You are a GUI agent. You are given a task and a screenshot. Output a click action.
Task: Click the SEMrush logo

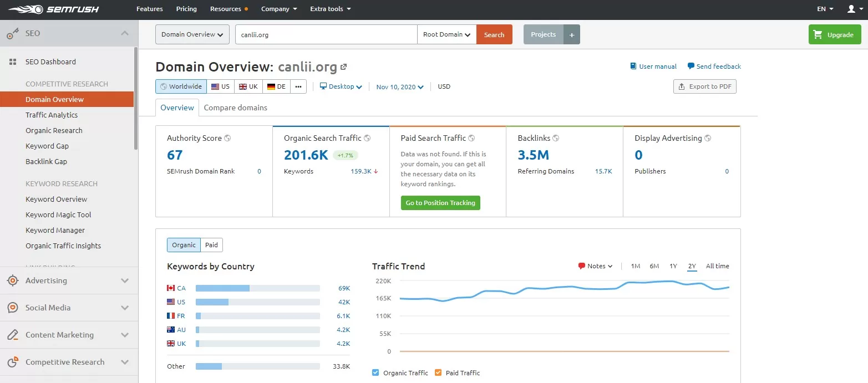tap(54, 9)
